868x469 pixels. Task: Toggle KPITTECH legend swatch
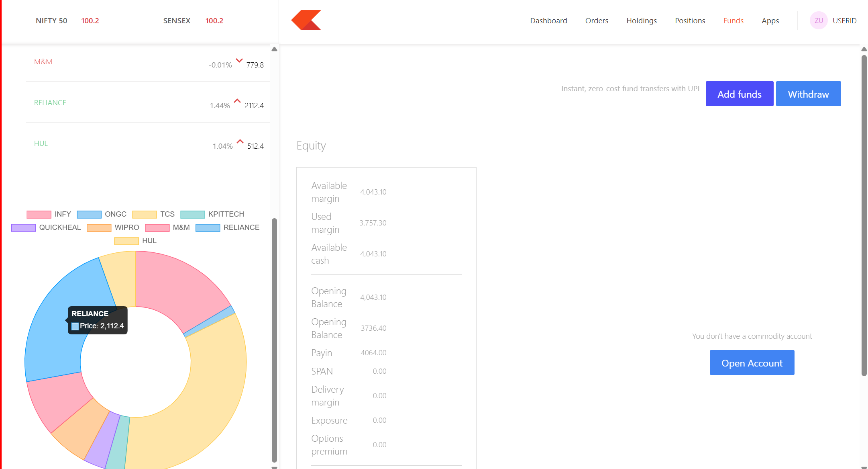(x=193, y=214)
